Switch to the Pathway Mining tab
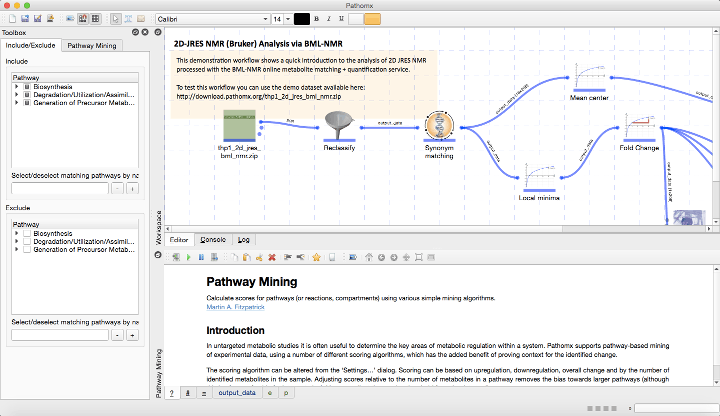 click(x=91, y=46)
